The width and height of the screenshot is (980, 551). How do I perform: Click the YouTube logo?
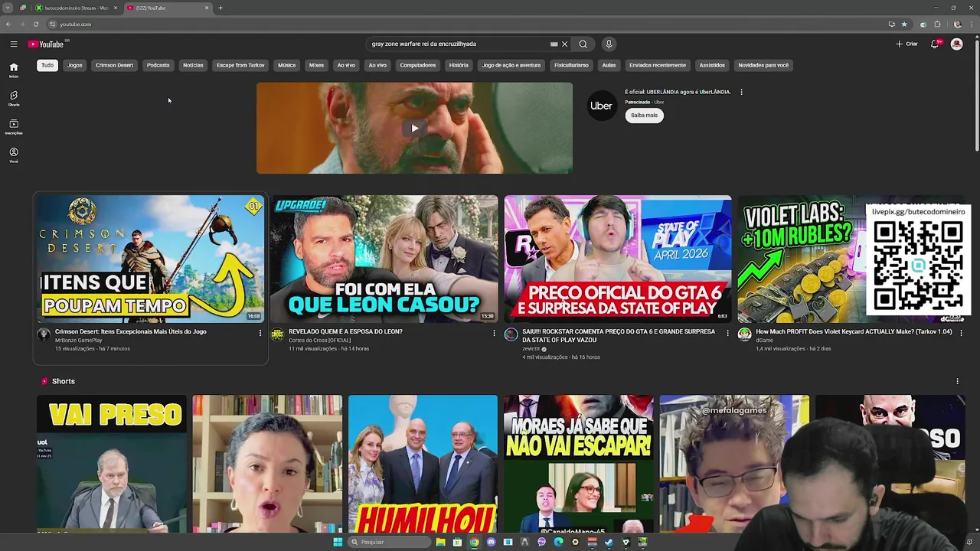tap(46, 44)
